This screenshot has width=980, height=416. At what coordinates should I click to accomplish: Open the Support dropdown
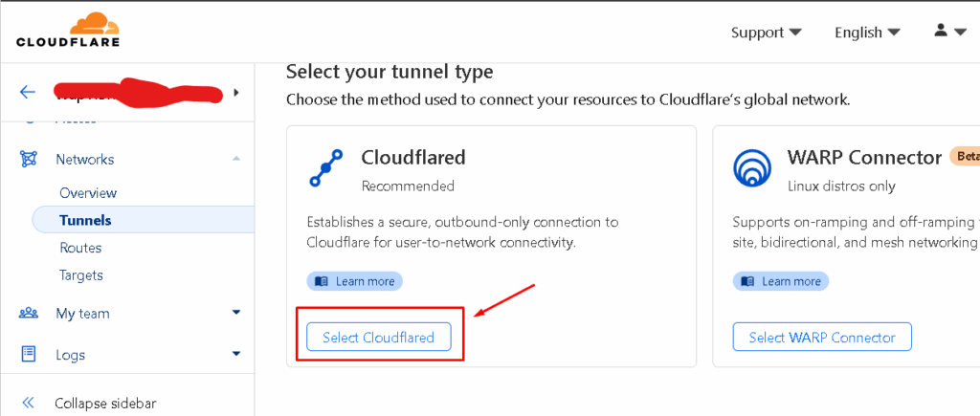(x=767, y=33)
